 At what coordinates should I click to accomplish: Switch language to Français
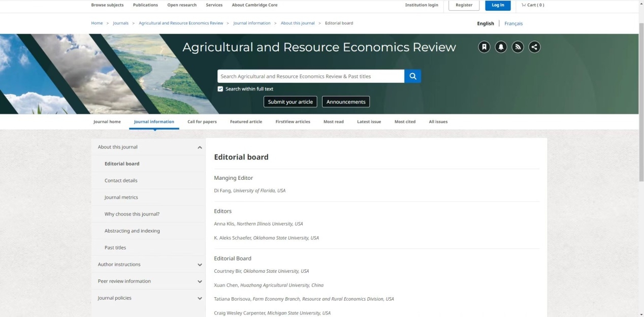click(x=513, y=24)
